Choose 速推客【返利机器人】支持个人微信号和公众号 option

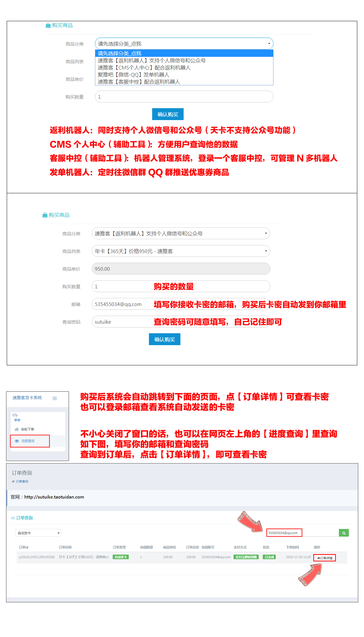184,60
